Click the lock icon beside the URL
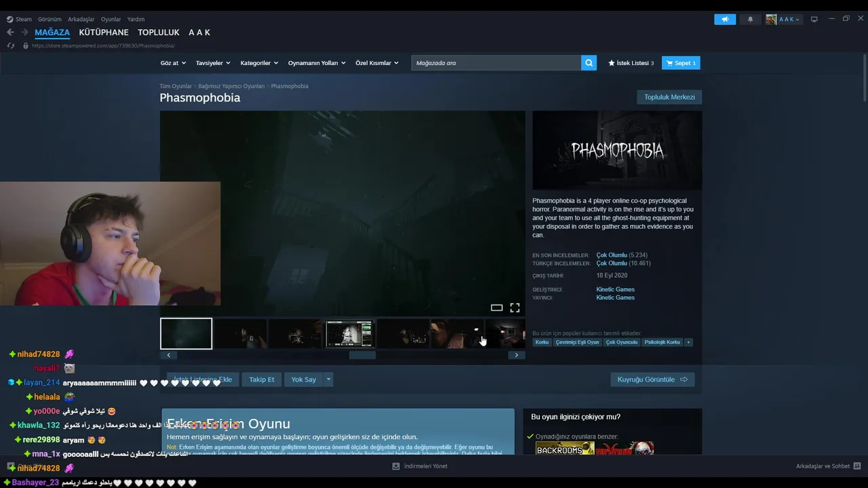This screenshot has height=488, width=868. pos(26,45)
